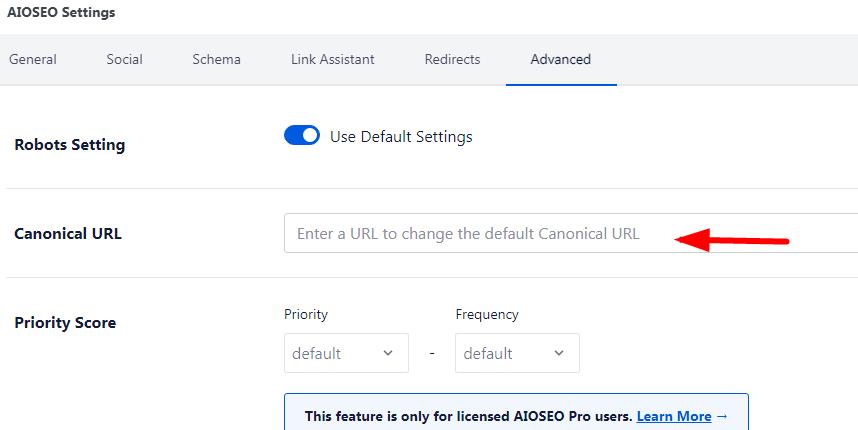Screen dimensions: 858x430
Task: Open the Redirects tab
Action: point(453,59)
